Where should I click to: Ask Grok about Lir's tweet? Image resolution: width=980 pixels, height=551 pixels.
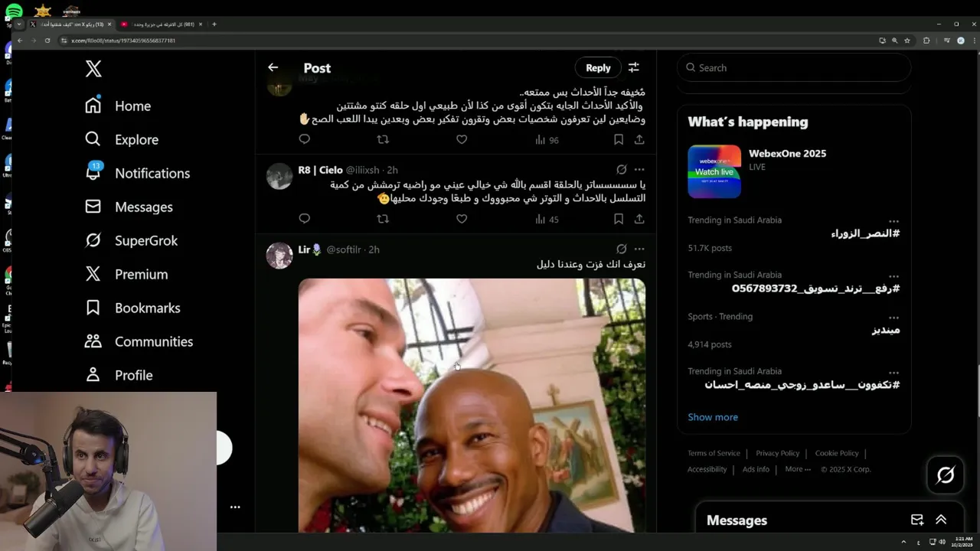click(x=622, y=249)
